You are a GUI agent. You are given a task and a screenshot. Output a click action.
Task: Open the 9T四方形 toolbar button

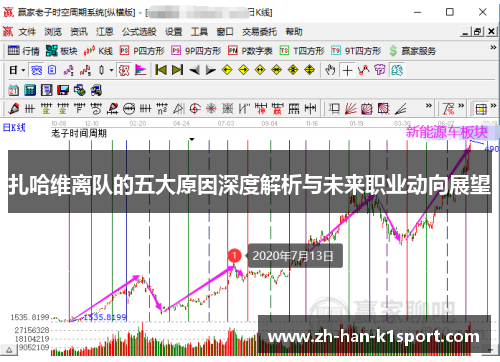pyautogui.click(x=356, y=51)
